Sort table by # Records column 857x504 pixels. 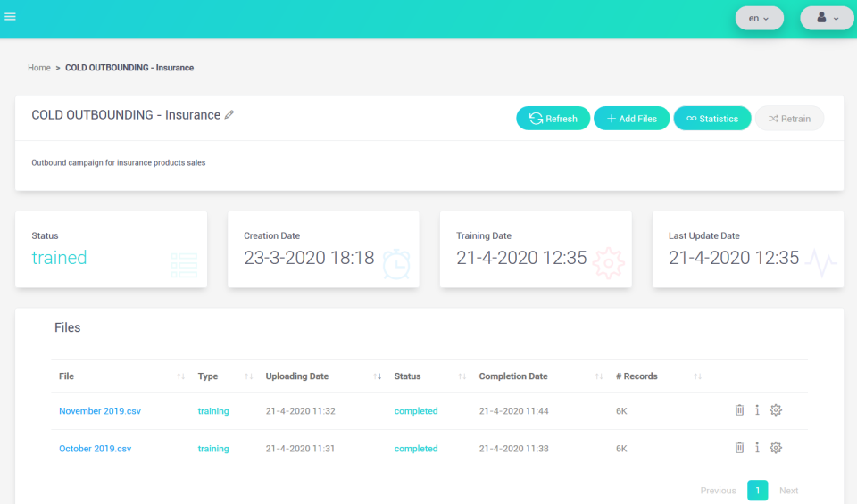click(697, 376)
